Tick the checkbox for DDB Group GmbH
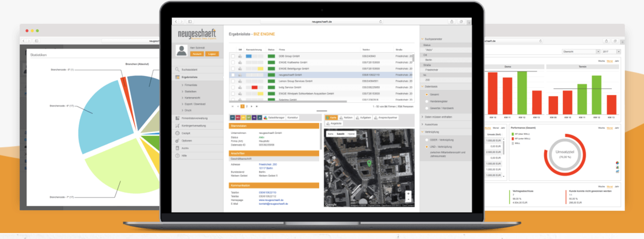 233,56
